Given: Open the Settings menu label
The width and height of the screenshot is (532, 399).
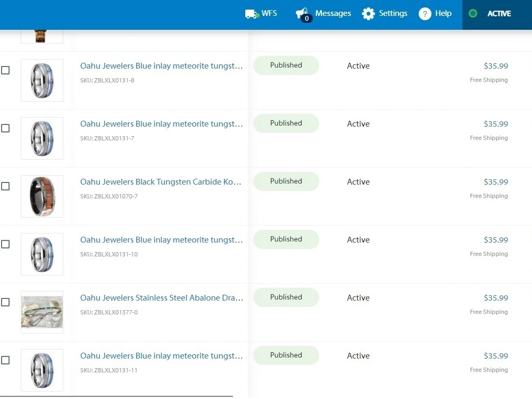Looking at the screenshot, I should pyautogui.click(x=393, y=14).
